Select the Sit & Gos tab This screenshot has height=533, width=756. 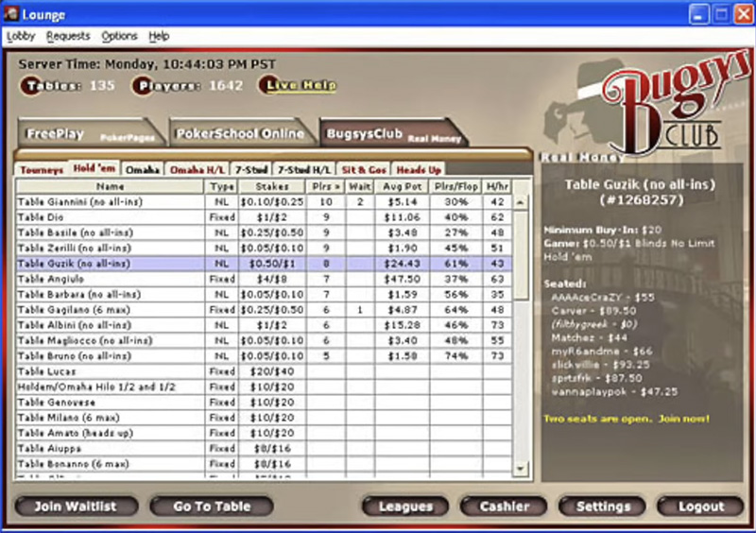[x=364, y=170]
